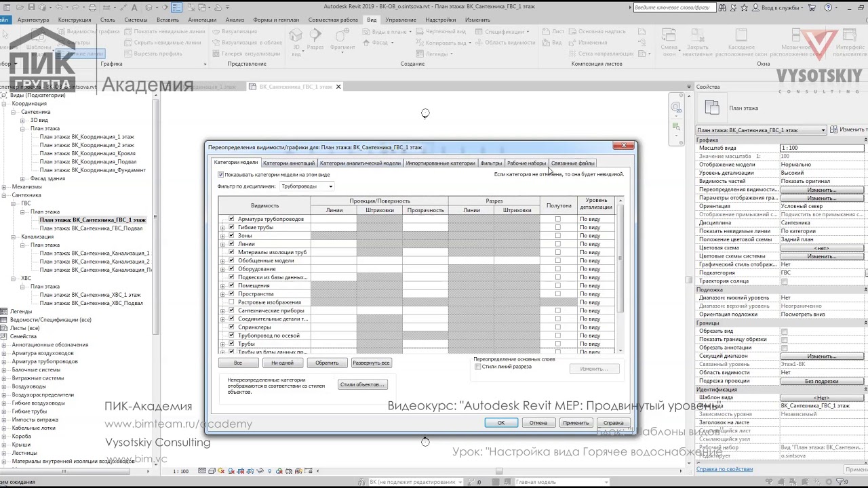Click the Интерфейс пользователя icon

(850, 34)
